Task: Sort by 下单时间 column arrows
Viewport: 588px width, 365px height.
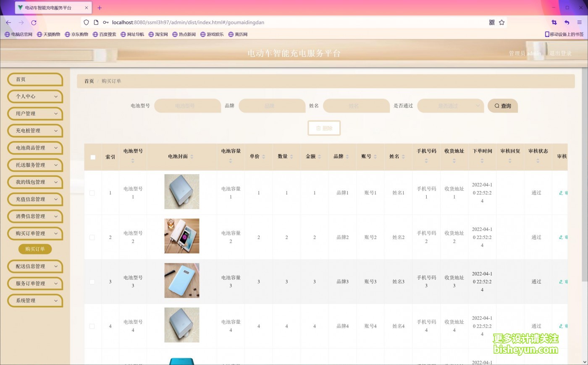Action: pos(482,160)
